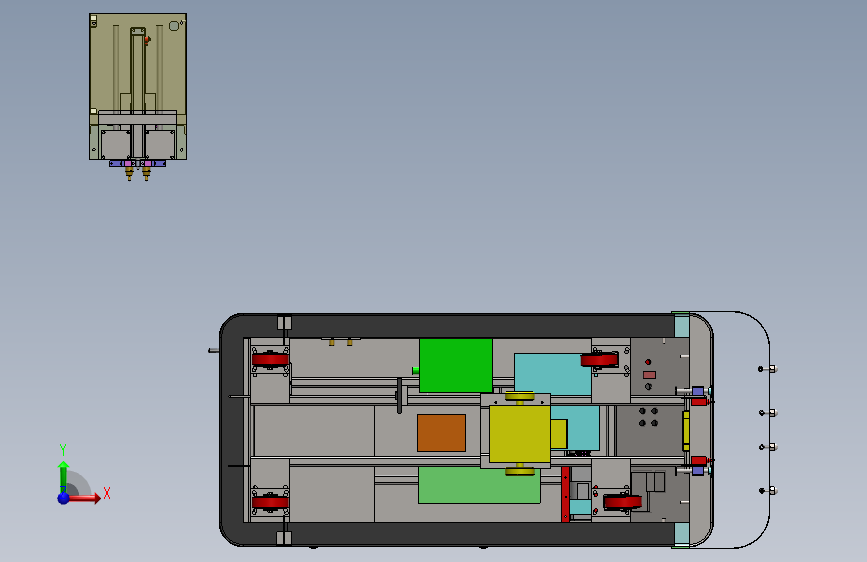867x562 pixels.
Task: Select the cyan block beside the green block
Action: (x=552, y=374)
